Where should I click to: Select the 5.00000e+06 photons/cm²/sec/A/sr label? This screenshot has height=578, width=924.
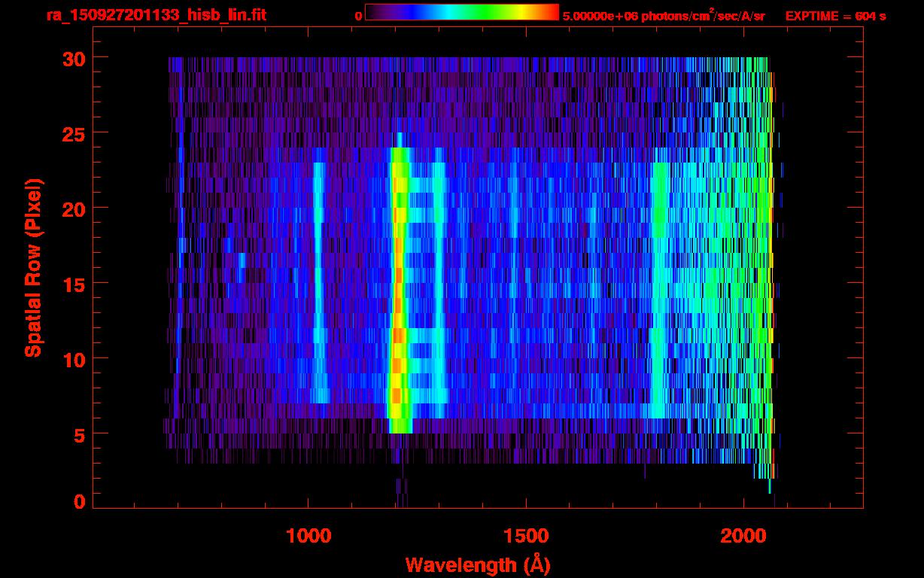point(664,15)
